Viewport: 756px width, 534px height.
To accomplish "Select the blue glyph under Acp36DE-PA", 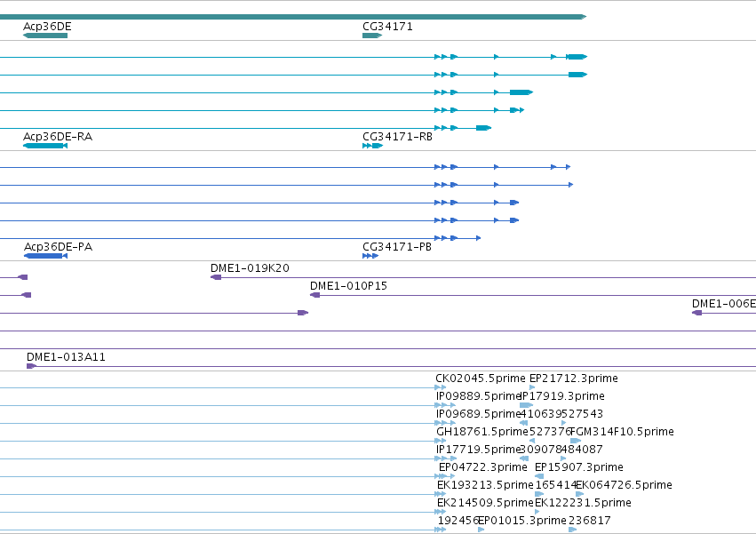I will [x=45, y=256].
